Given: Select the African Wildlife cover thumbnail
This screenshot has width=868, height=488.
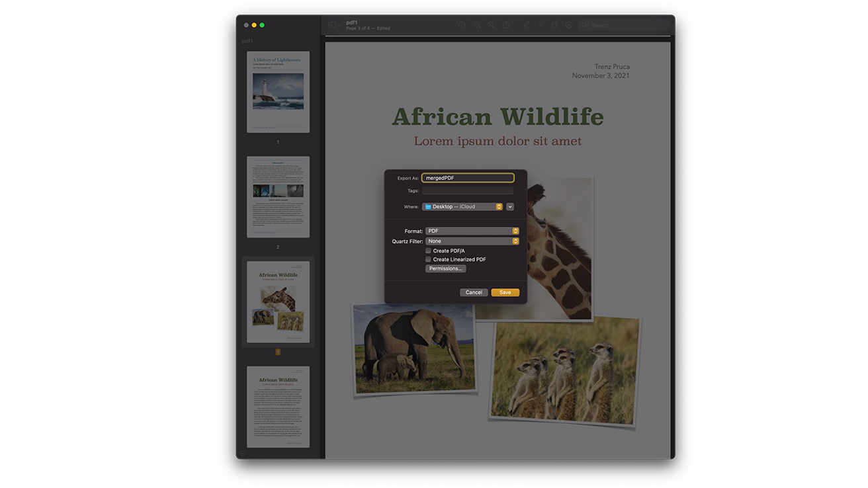Looking at the screenshot, I should click(x=278, y=302).
